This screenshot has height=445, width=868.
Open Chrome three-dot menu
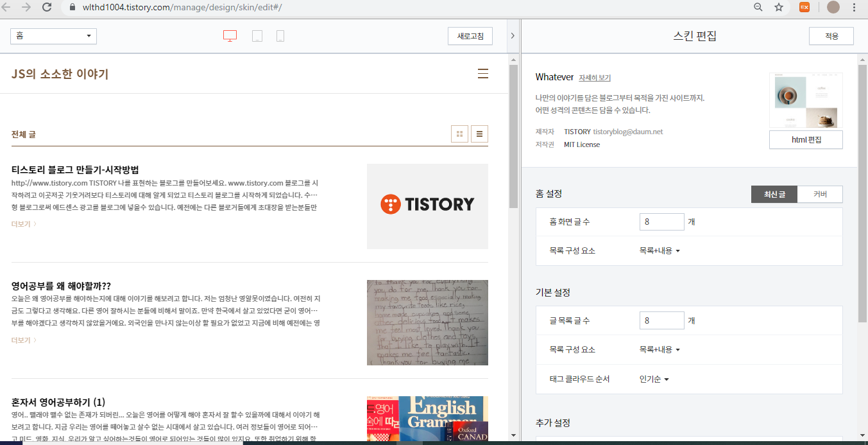(855, 7)
